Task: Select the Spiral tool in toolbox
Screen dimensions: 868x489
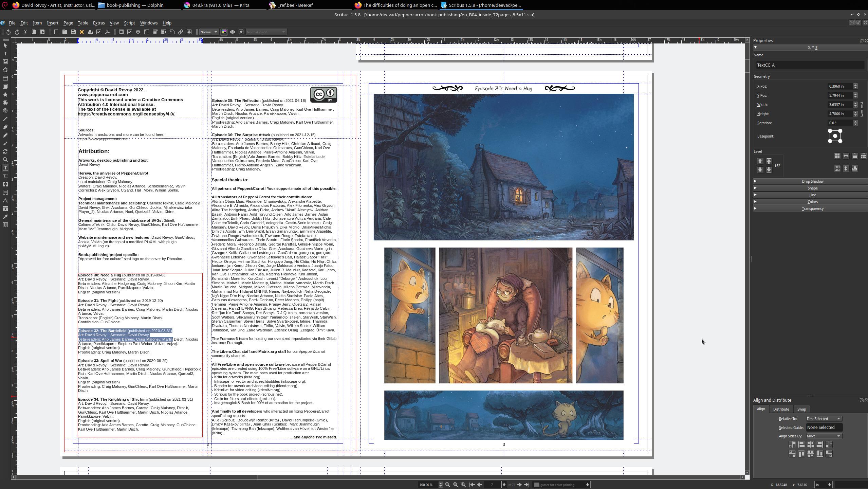Action: pos(5,111)
